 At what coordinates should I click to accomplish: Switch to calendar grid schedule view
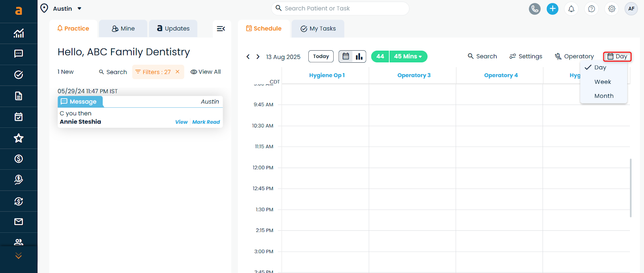pyautogui.click(x=346, y=56)
